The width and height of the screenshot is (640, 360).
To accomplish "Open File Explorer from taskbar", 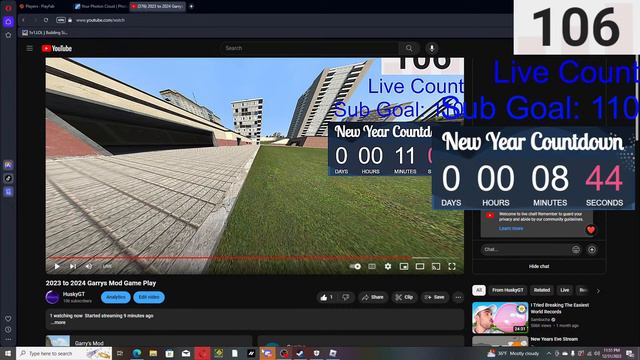I will point(153,353).
